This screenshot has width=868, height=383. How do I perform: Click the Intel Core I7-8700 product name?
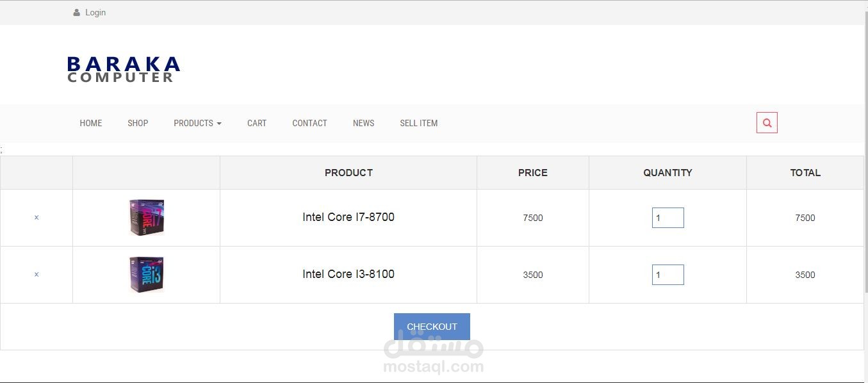(x=348, y=217)
